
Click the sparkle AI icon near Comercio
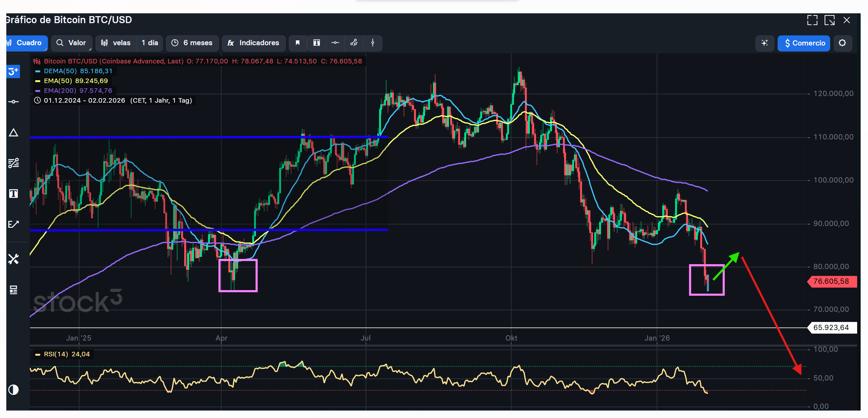pos(765,43)
